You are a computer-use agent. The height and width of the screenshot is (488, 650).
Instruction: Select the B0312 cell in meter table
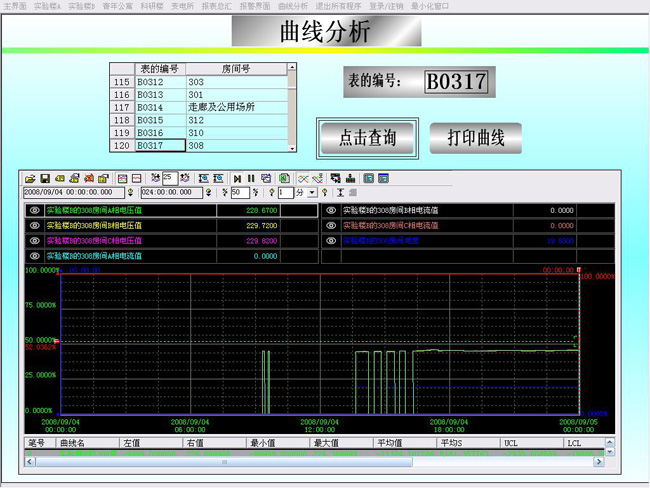pyautogui.click(x=160, y=82)
